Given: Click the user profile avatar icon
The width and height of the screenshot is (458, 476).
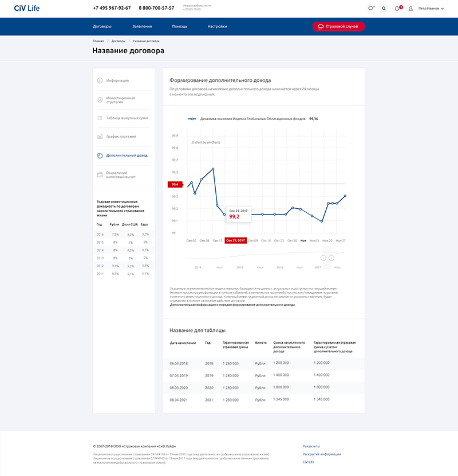Looking at the screenshot, I should coord(410,9).
